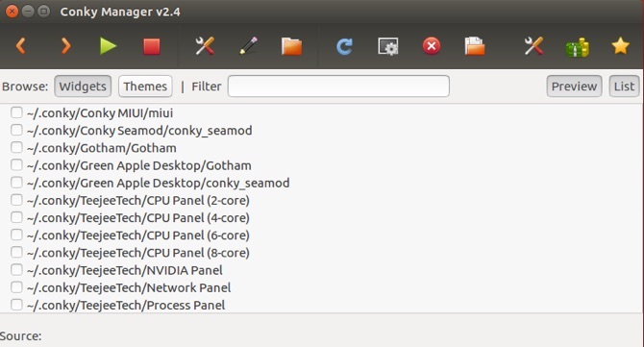This screenshot has height=347, width=644.
Task: Click the donate money stack icon
Action: [577, 47]
